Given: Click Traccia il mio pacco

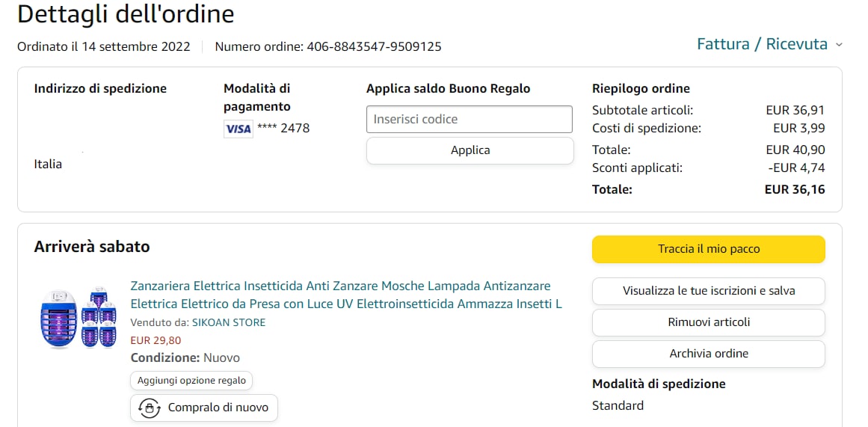Looking at the screenshot, I should pos(708,249).
